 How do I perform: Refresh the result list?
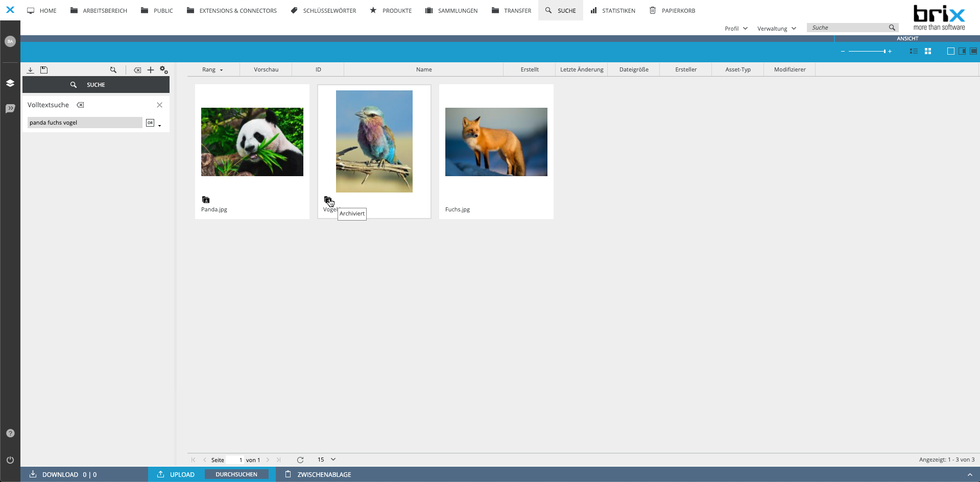[x=300, y=460]
